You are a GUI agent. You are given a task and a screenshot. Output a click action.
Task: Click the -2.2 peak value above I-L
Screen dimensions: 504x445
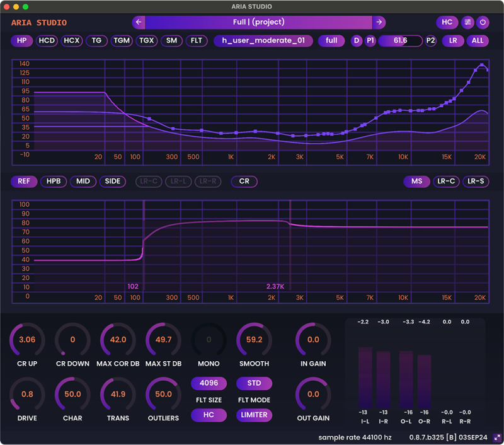click(363, 322)
